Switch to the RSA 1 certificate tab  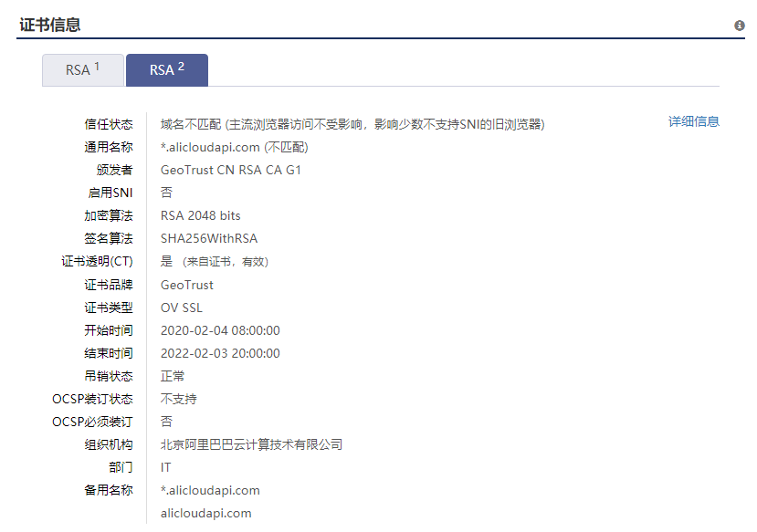point(83,70)
